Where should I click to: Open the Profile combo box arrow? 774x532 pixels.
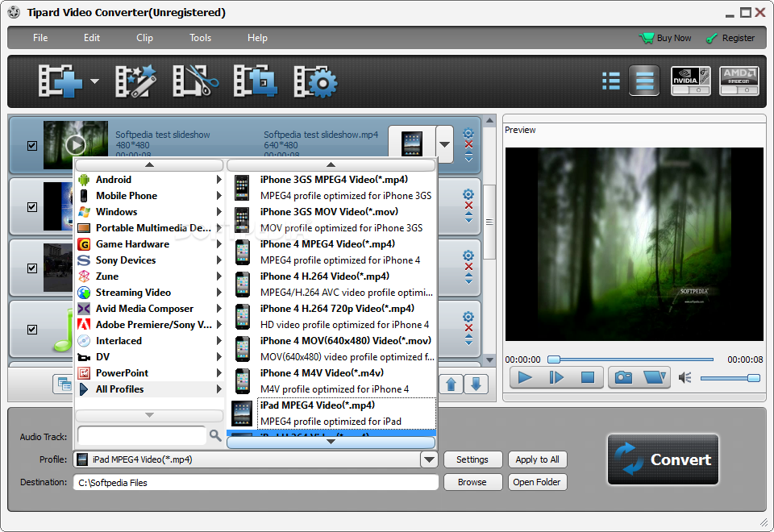click(x=429, y=459)
